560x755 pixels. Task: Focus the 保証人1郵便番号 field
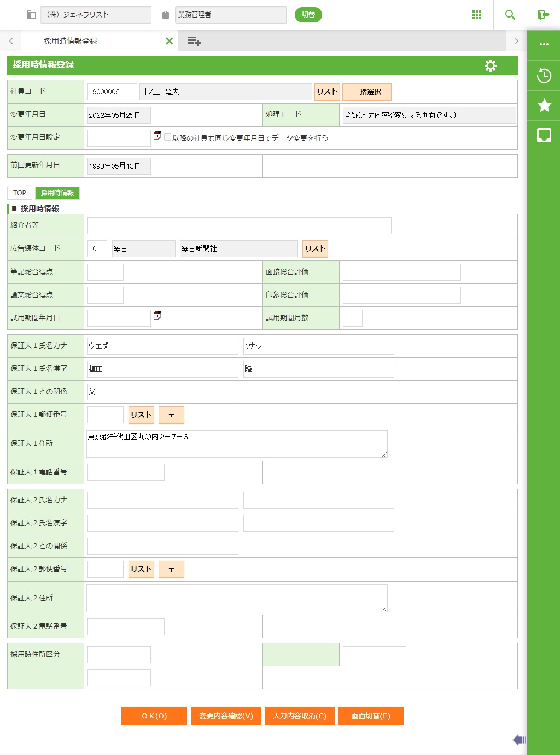pyautogui.click(x=106, y=415)
